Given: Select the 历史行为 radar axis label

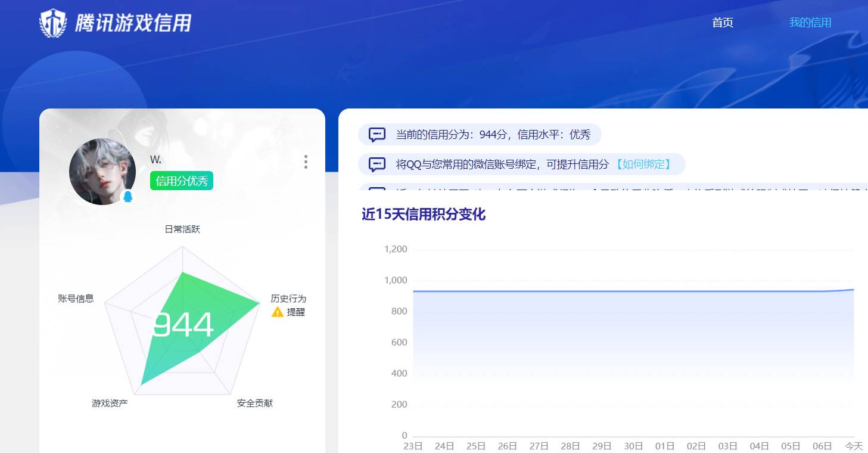Looking at the screenshot, I should click(x=288, y=299).
